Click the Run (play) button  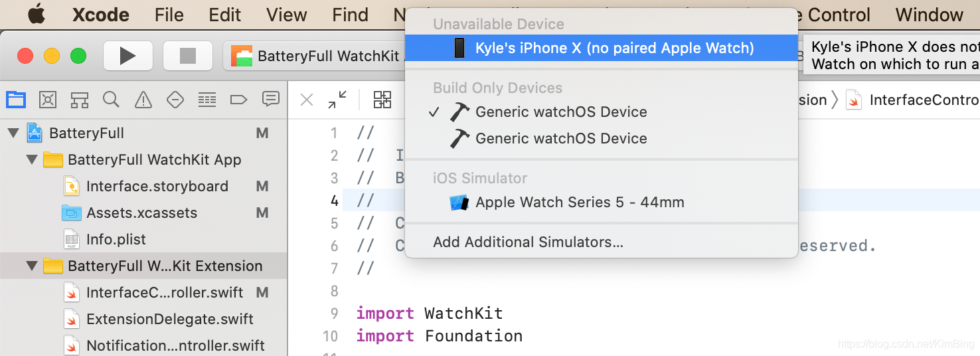coord(128,56)
